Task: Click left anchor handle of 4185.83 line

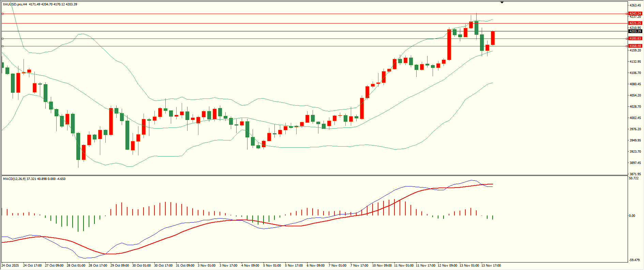Action: tap(3, 39)
